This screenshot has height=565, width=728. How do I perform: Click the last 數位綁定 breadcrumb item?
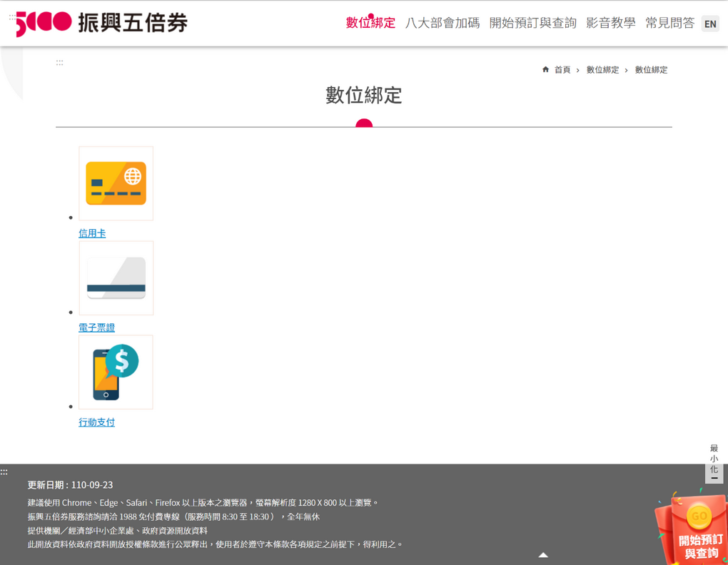click(652, 70)
